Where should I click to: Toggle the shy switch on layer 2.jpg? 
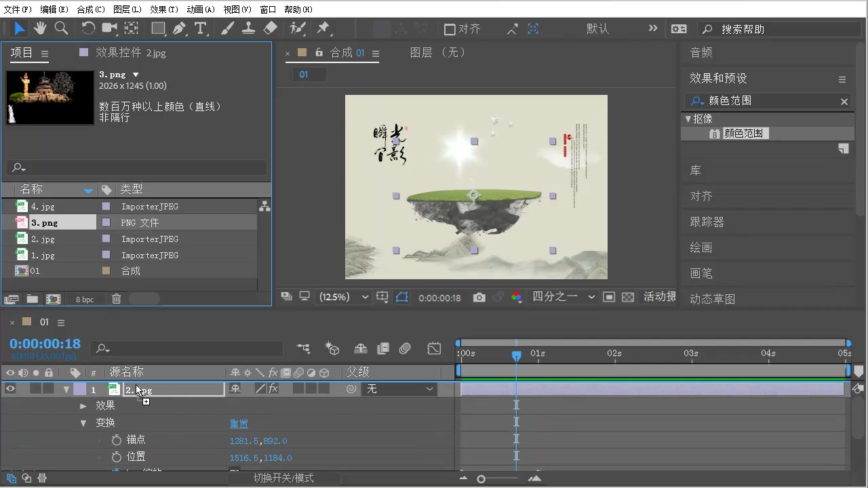tap(235, 388)
